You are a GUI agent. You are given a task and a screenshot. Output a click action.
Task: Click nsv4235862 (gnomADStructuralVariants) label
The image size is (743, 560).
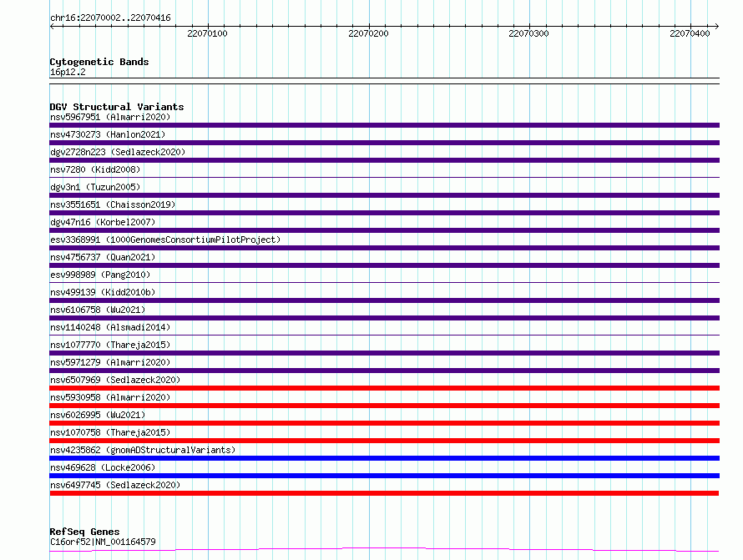point(143,450)
